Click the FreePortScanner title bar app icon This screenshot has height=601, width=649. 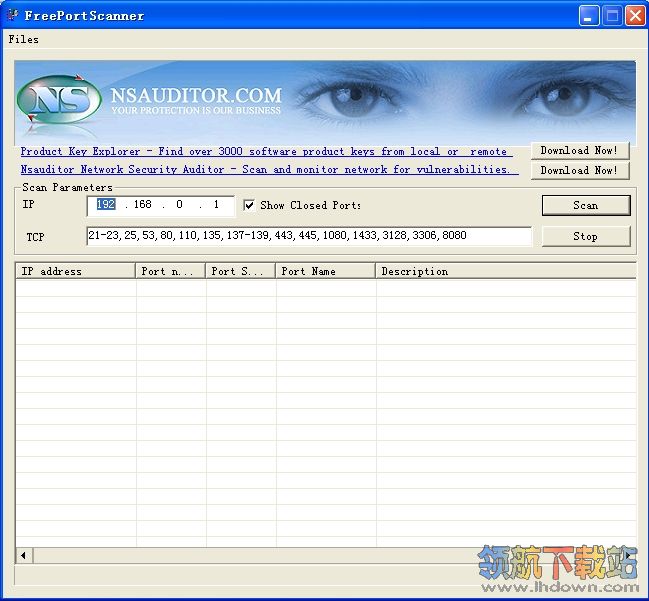[x=13, y=15]
